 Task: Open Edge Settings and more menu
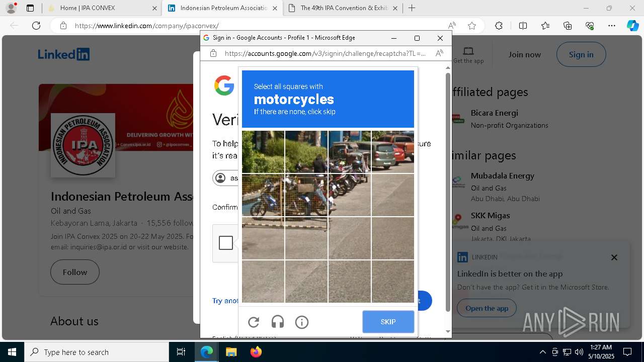[x=612, y=26]
